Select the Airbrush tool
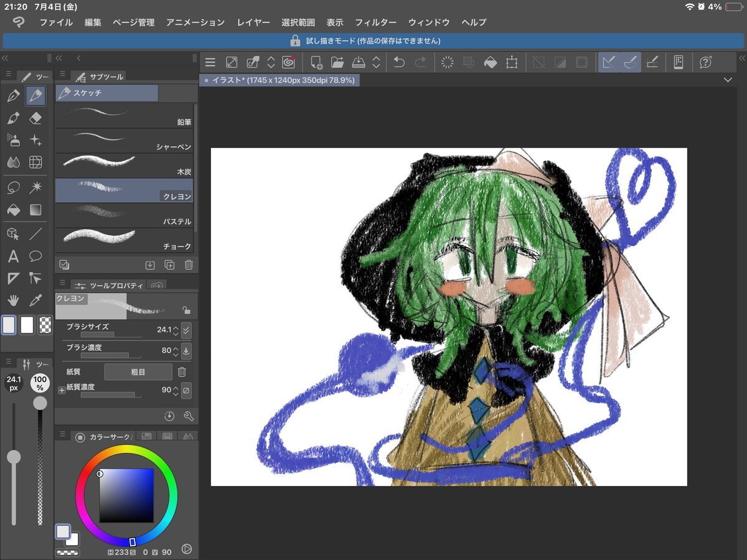 [13, 140]
